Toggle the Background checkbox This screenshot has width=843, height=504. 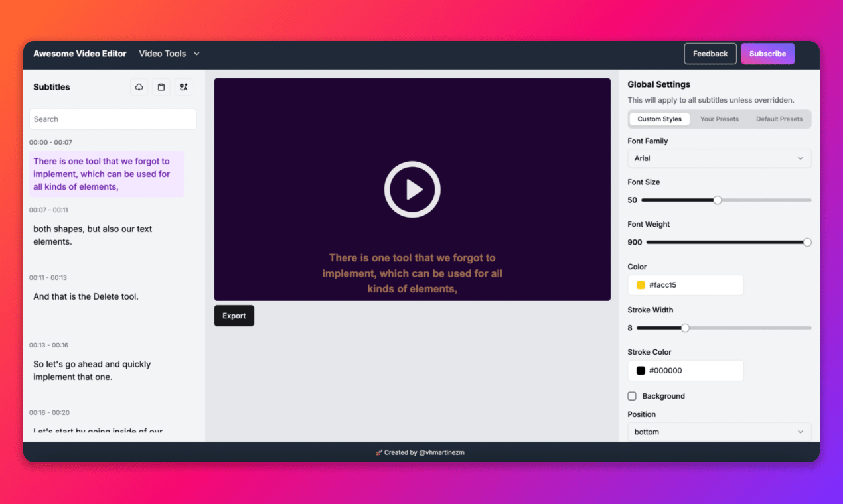(632, 396)
